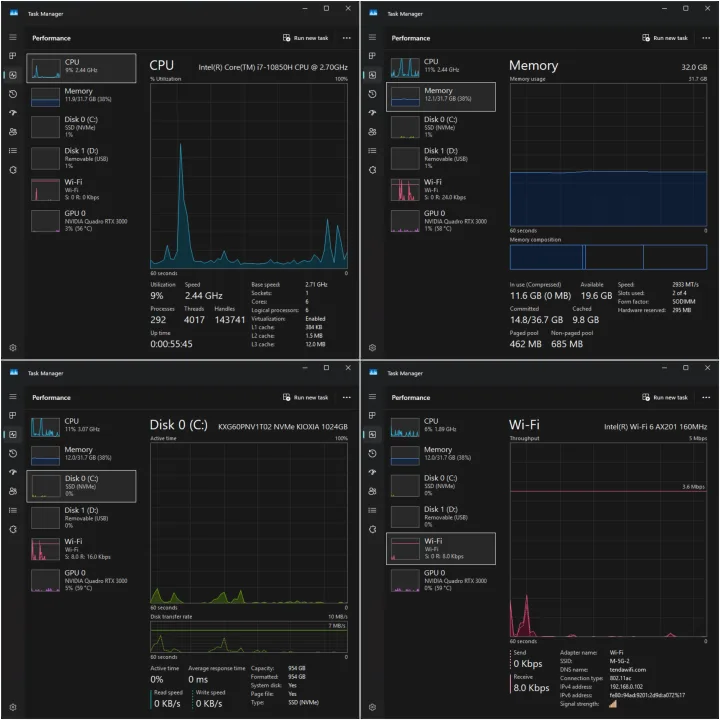Open Services icon in the CPU window
Image resolution: width=720 pixels, height=720 pixels.
pyautogui.click(x=13, y=170)
